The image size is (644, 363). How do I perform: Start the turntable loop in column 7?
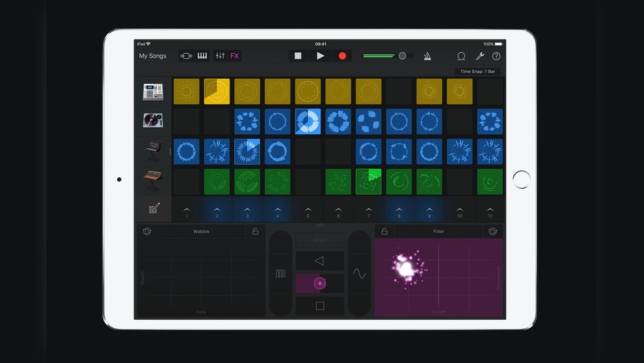pyautogui.click(x=368, y=121)
